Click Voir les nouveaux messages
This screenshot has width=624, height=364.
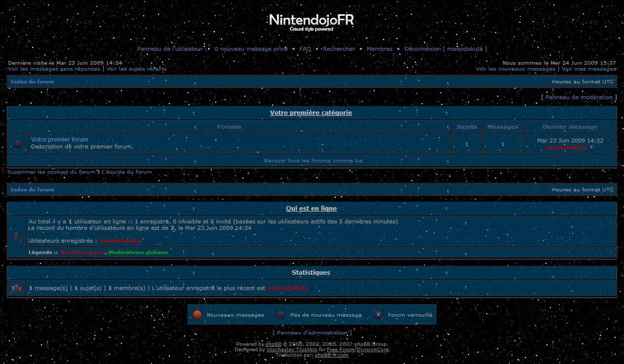(x=515, y=69)
